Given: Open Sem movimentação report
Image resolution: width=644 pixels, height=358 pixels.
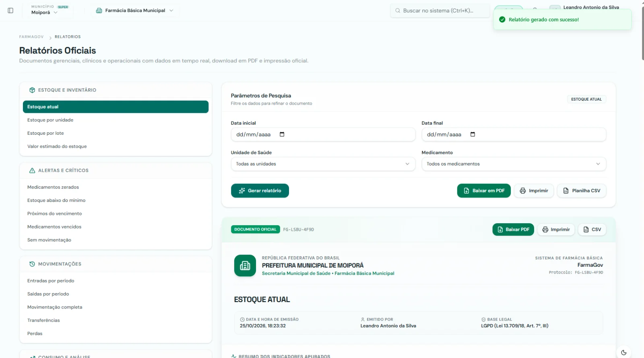Looking at the screenshot, I should coord(116,240).
